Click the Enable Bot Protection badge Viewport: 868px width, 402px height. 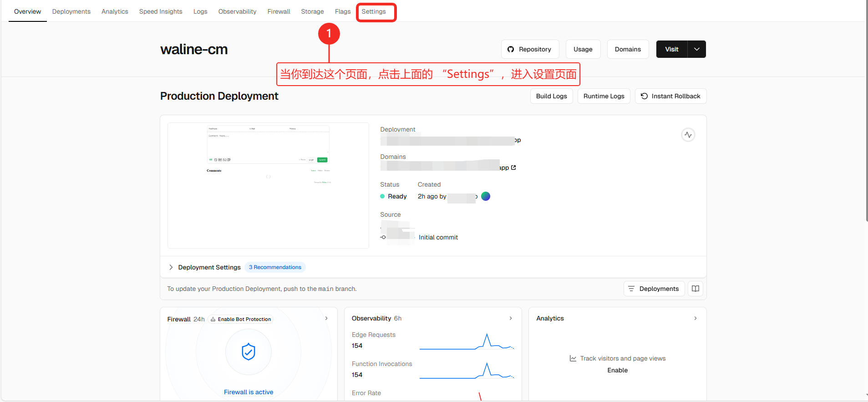click(241, 319)
